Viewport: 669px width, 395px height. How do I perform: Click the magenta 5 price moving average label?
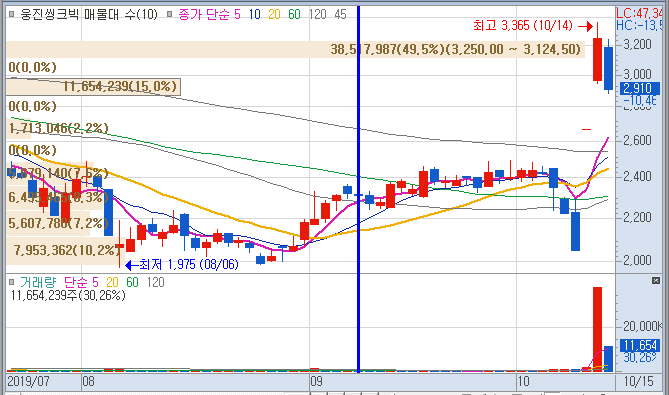point(237,15)
